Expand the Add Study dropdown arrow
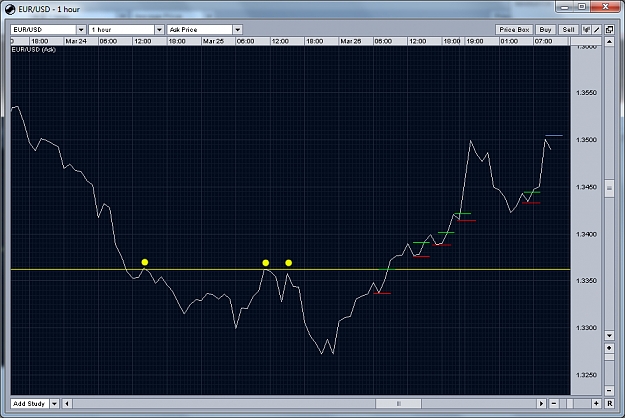The height and width of the screenshot is (418, 625). tap(54, 404)
